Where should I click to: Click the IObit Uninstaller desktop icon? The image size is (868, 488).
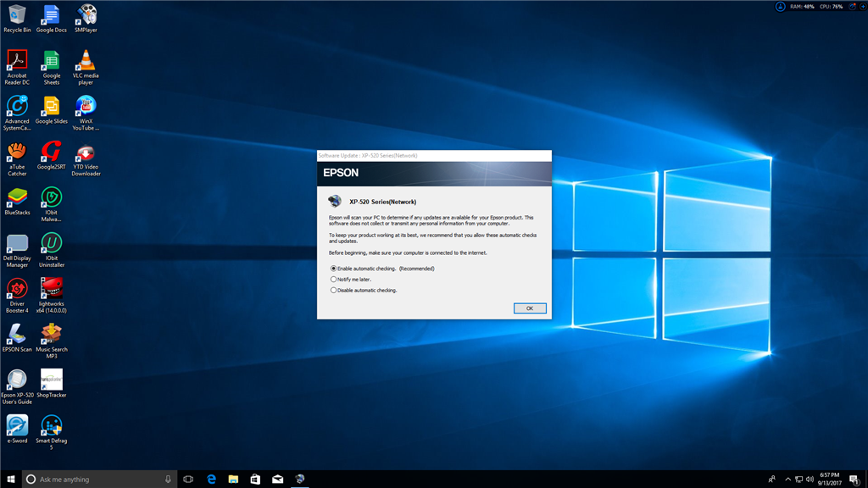(52, 250)
